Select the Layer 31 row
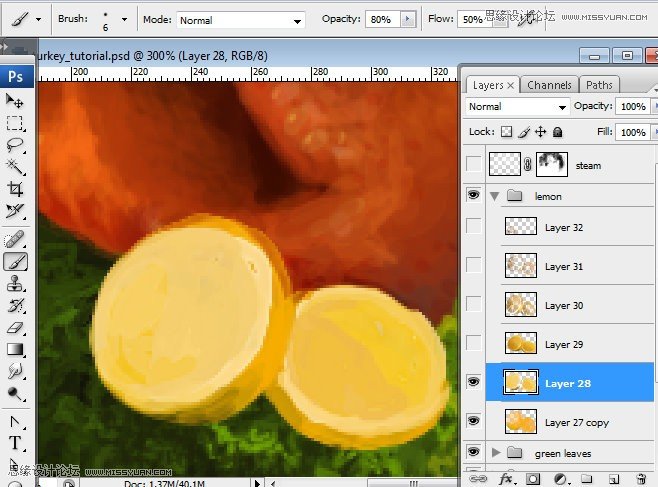The width and height of the screenshot is (658, 487). click(x=570, y=266)
